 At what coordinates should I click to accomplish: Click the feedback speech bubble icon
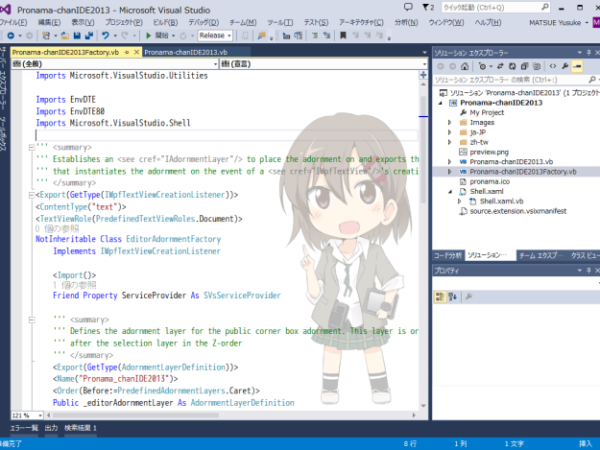pyautogui.click(x=408, y=7)
